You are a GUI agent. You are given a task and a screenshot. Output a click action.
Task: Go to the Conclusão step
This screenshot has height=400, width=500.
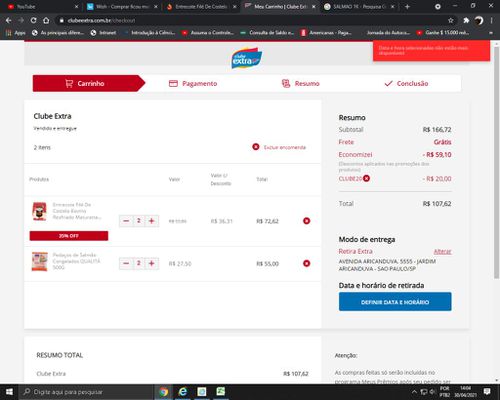tap(406, 83)
